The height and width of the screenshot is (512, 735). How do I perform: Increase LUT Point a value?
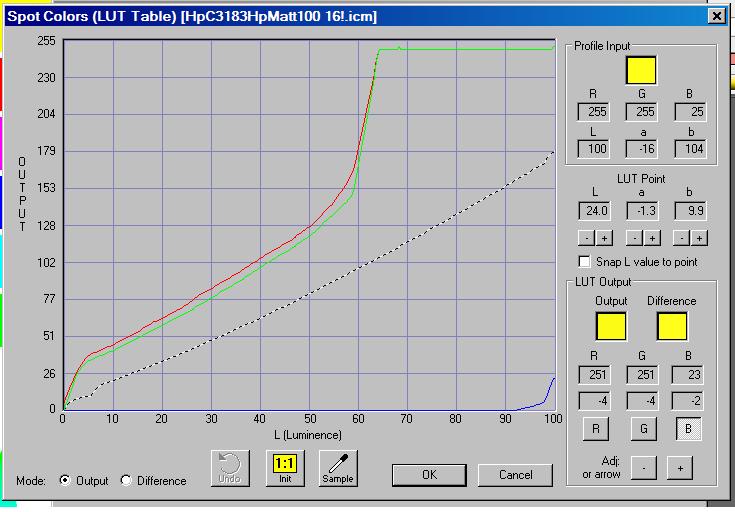pos(652,238)
